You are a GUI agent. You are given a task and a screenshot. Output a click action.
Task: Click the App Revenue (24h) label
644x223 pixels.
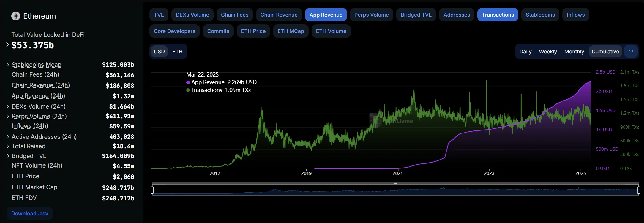tap(38, 96)
